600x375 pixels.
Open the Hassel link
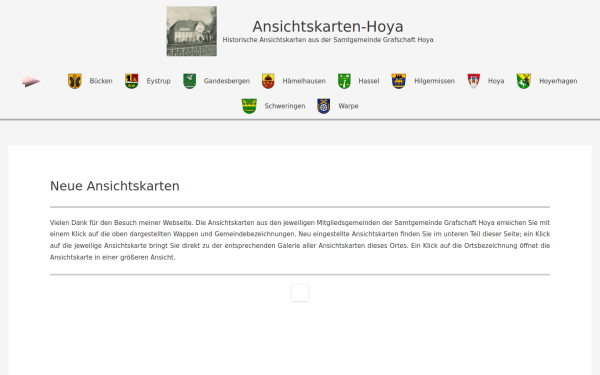click(368, 81)
